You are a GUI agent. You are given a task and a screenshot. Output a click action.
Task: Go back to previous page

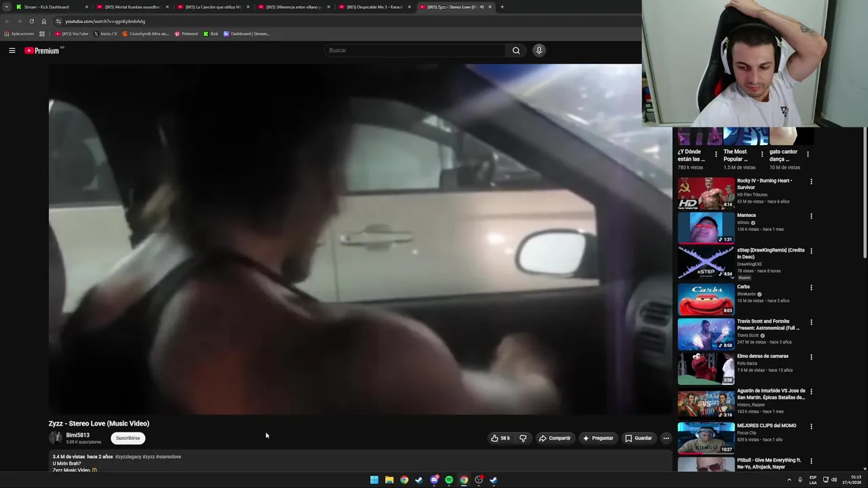(7, 21)
